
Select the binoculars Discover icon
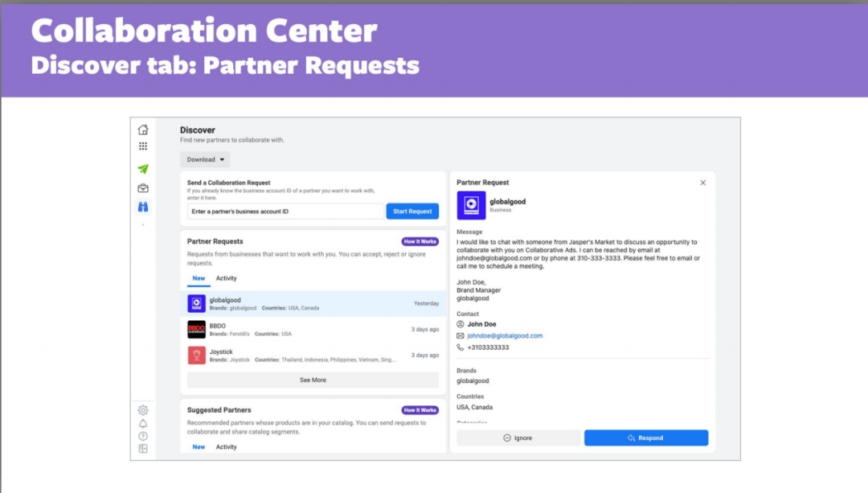click(143, 207)
